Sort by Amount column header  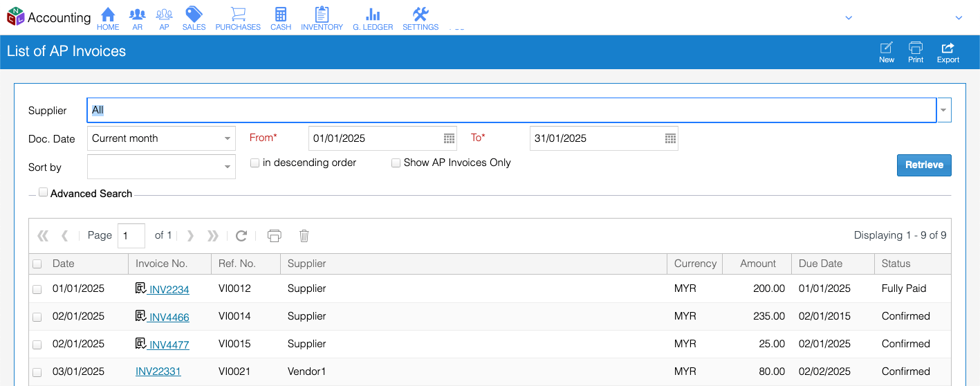(x=757, y=264)
